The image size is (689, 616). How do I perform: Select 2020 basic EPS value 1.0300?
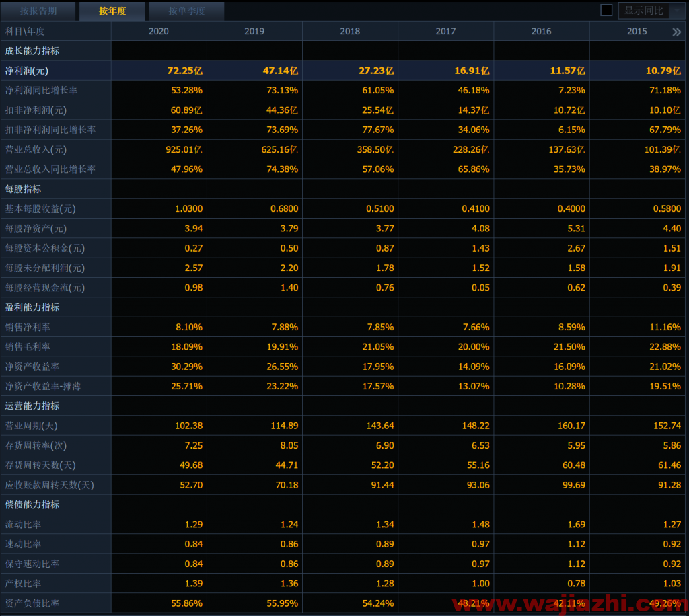coord(189,209)
